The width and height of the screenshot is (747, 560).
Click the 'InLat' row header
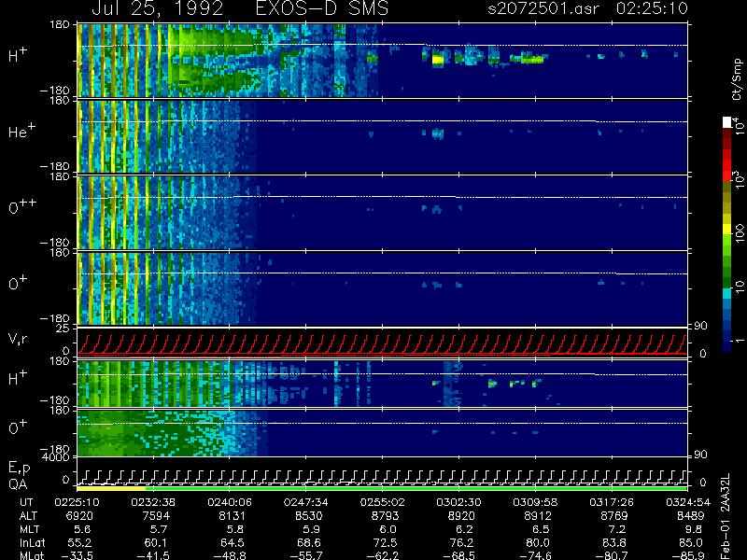(33, 542)
